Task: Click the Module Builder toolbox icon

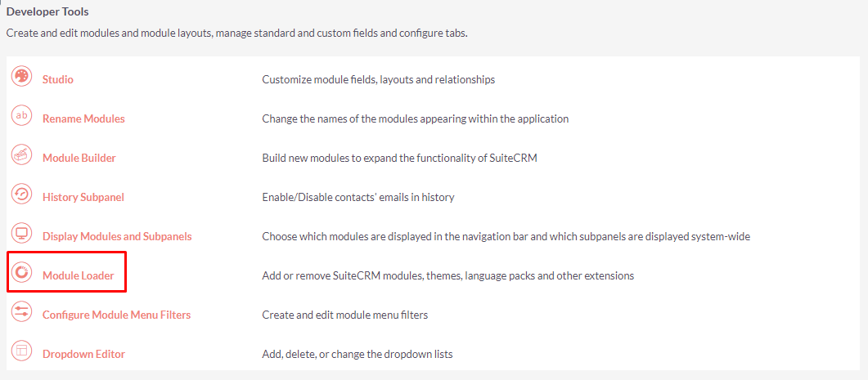Action: [22, 155]
